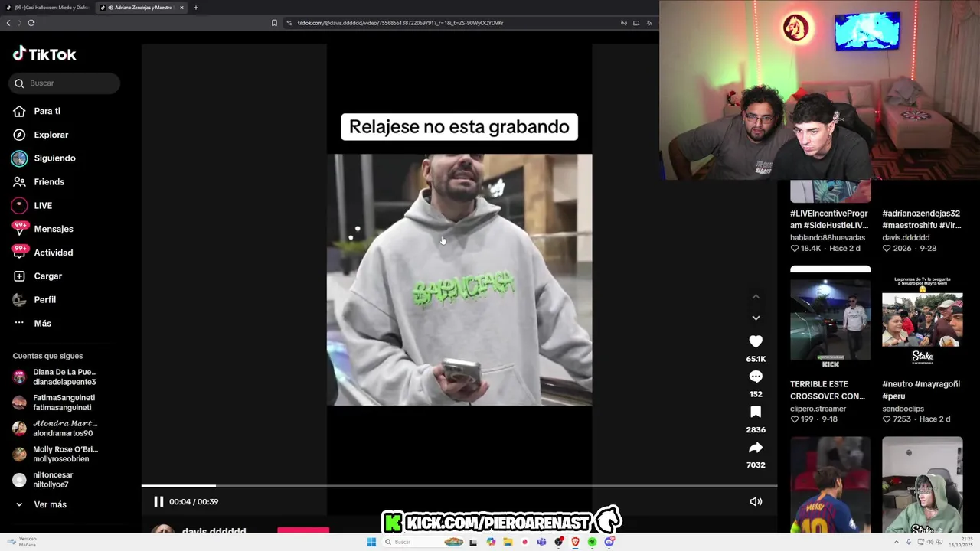Open Diana De La Puente's account
The width and height of the screenshot is (980, 551).
click(64, 377)
